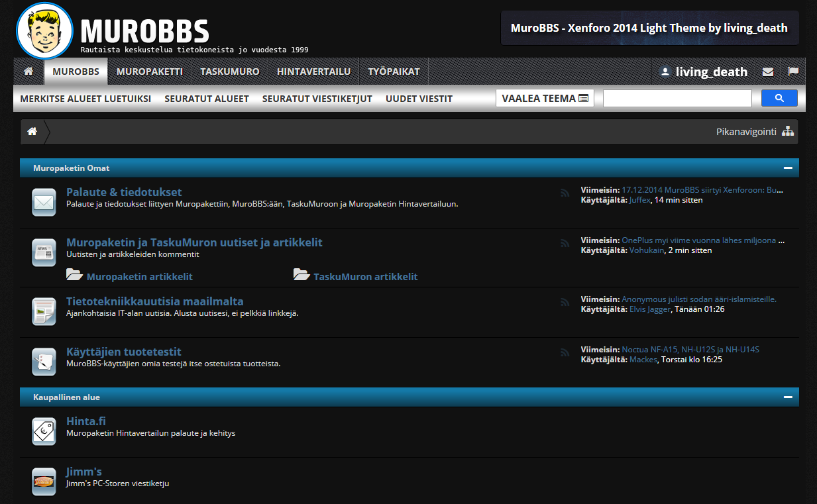The width and height of the screenshot is (817, 504).
Task: Open user profile Elvis Jagger
Action: tap(650, 309)
